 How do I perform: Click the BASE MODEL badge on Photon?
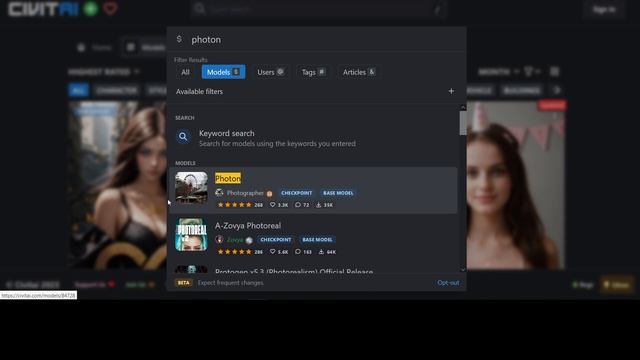tap(338, 193)
